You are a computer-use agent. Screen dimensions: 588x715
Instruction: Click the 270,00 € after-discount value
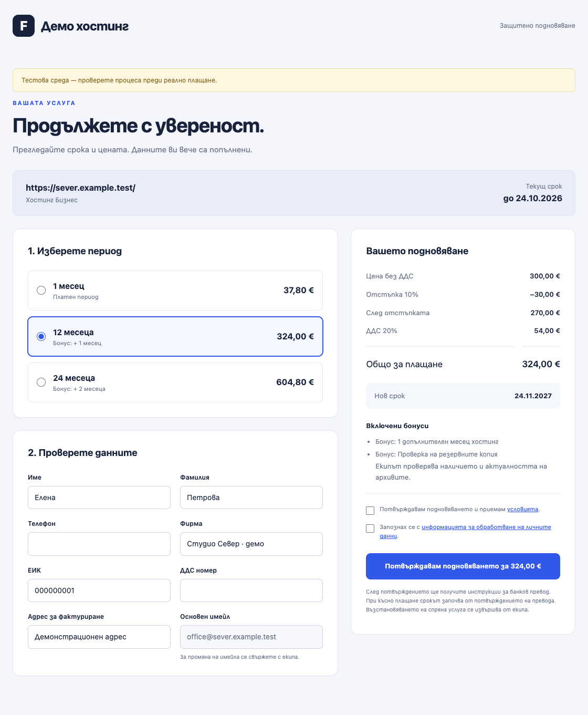[x=545, y=313]
